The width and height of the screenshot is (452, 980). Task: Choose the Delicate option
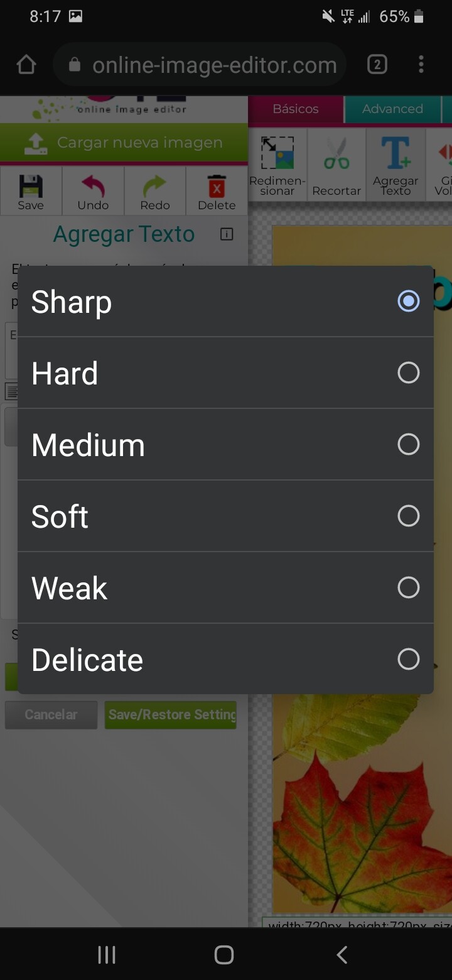408,660
